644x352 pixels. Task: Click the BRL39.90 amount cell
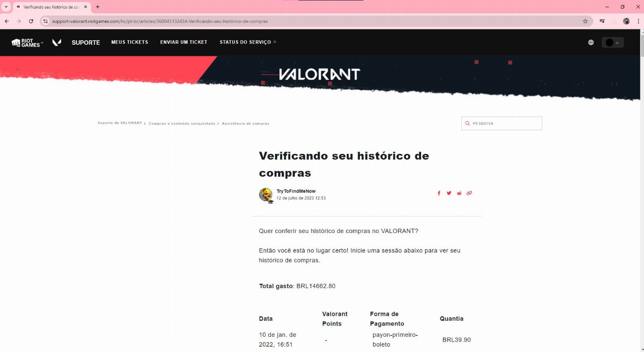tap(457, 340)
